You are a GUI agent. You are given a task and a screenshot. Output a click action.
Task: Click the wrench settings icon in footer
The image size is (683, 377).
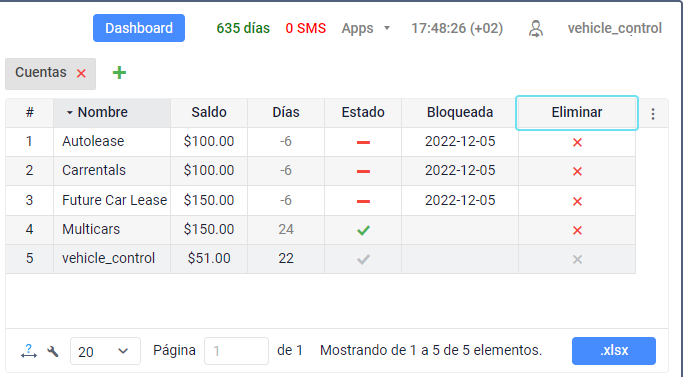click(x=53, y=351)
